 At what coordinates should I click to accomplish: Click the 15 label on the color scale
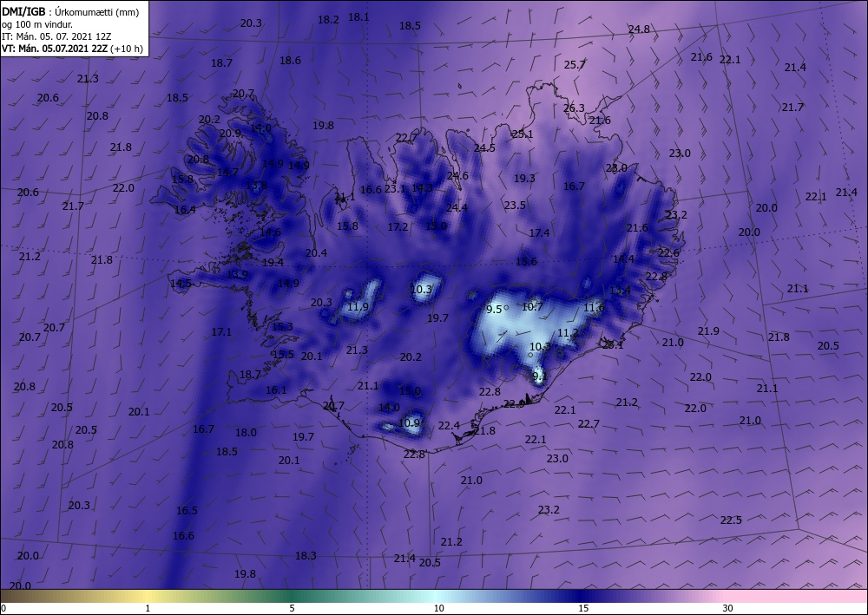coord(583,608)
